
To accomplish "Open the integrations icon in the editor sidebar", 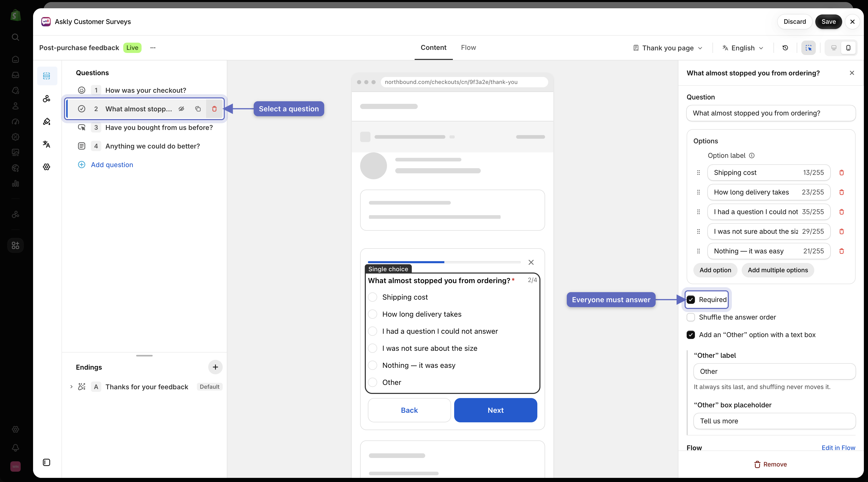I will (47, 99).
